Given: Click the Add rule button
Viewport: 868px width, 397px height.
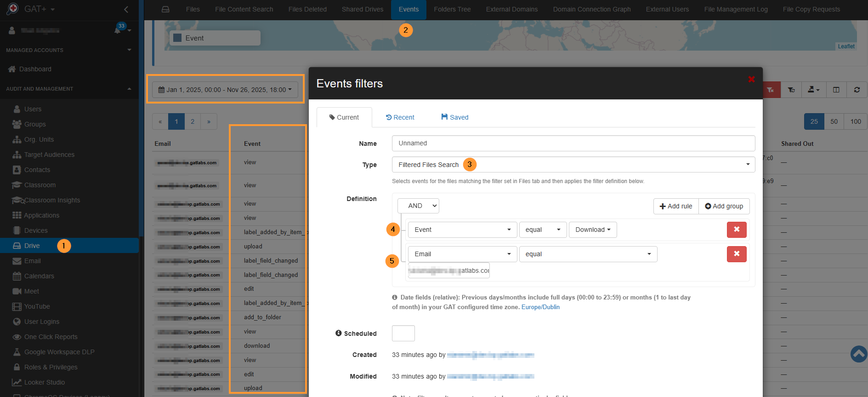Looking at the screenshot, I should click(676, 206).
